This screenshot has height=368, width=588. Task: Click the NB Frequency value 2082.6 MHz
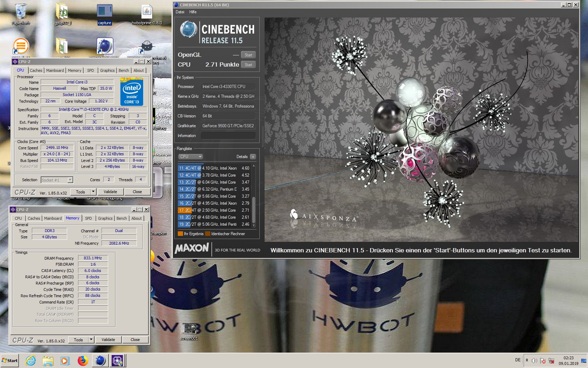click(x=119, y=243)
